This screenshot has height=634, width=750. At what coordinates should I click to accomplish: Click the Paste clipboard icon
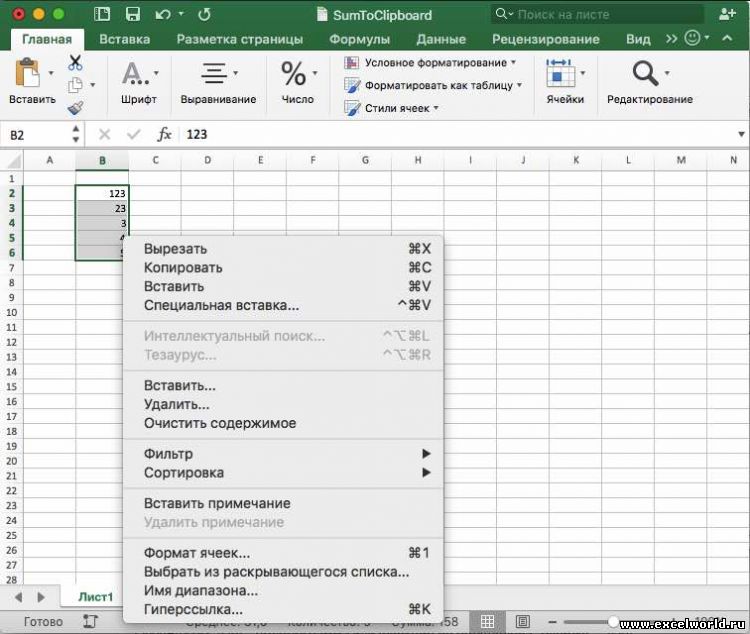tap(27, 73)
